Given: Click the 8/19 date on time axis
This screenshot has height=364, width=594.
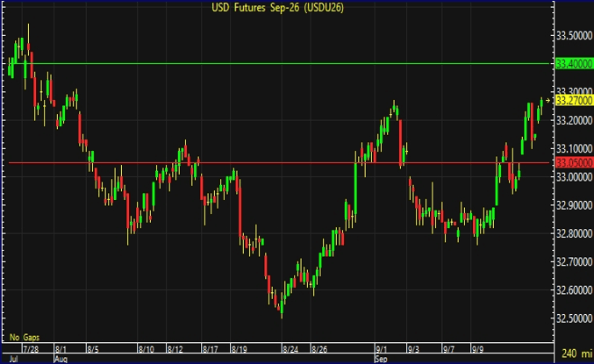Looking at the screenshot, I should click(x=239, y=349).
